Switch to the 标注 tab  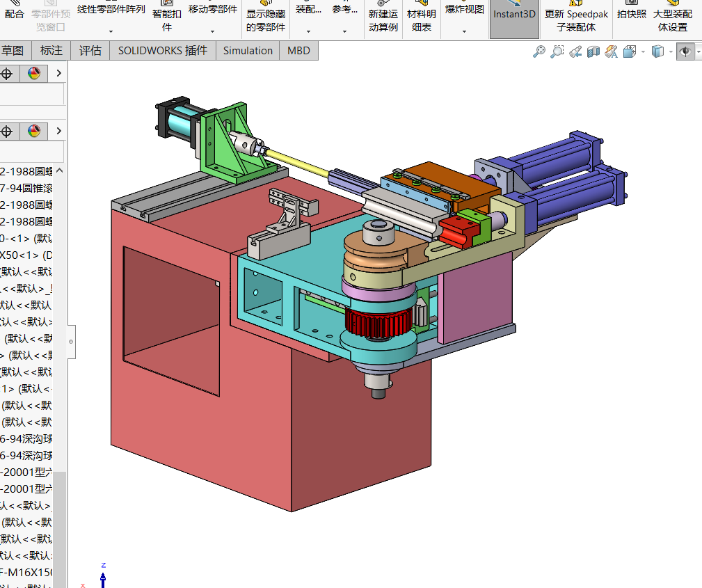(51, 51)
